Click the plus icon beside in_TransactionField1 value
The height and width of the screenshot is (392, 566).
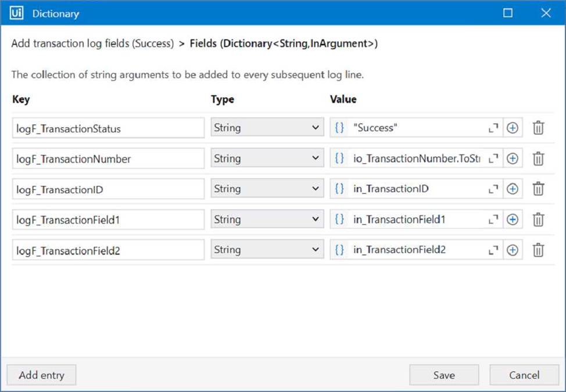513,220
